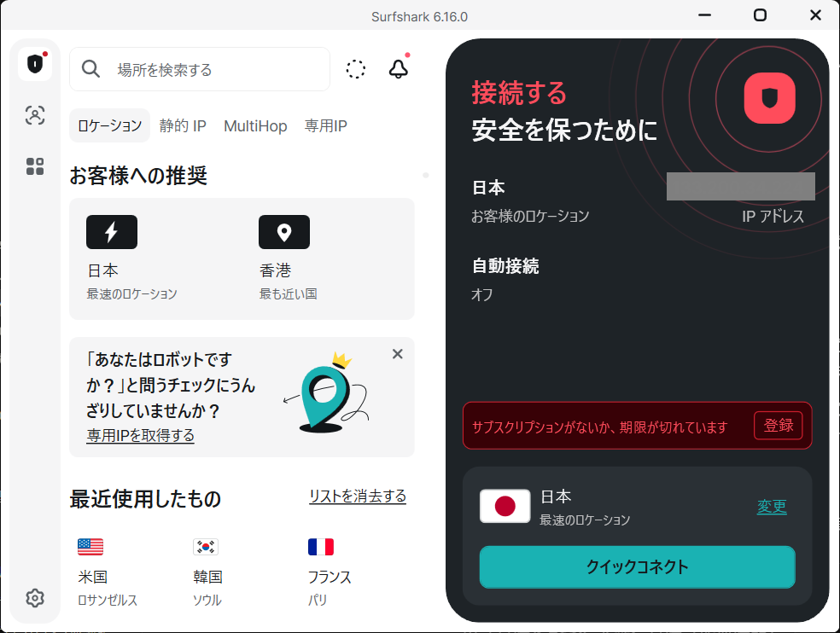Screen dimensions: 840x633
Task: Switch to the 専用IP tab
Action: (326, 126)
